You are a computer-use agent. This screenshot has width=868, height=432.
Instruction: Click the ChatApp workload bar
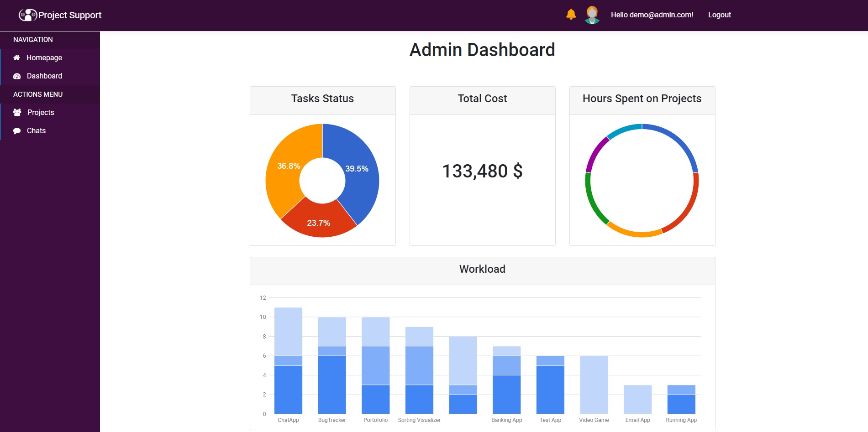(x=288, y=361)
